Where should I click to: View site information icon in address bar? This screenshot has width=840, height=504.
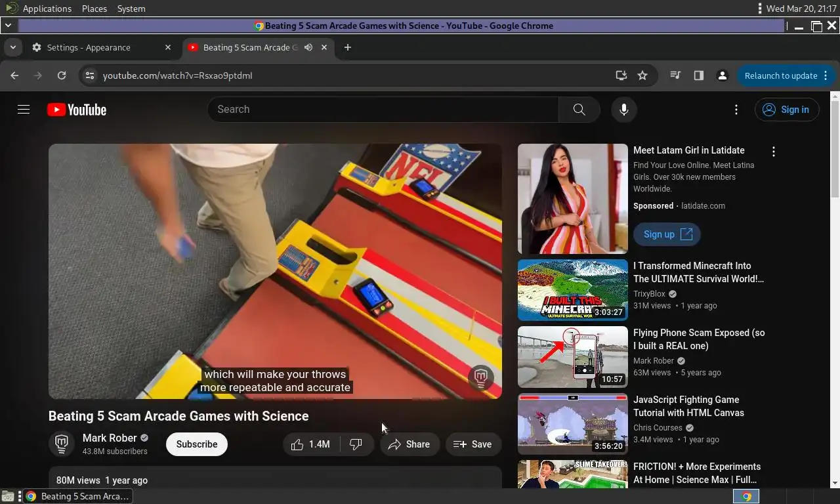90,75
